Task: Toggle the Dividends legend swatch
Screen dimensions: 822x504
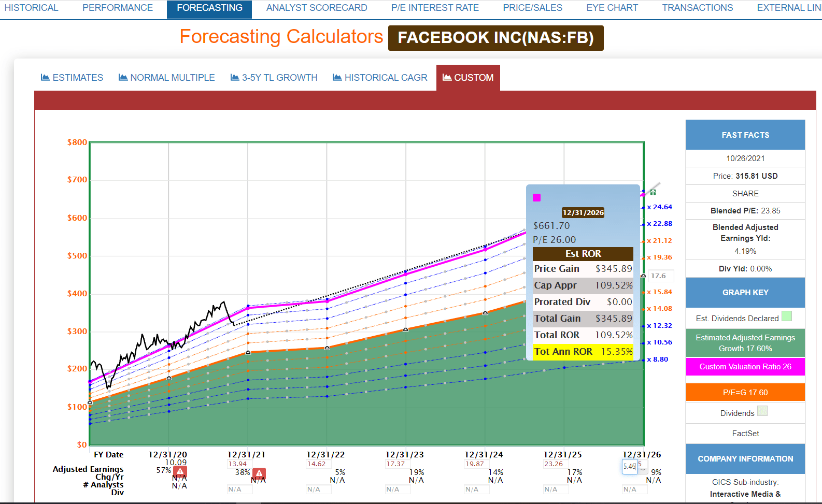Action: 762,411
